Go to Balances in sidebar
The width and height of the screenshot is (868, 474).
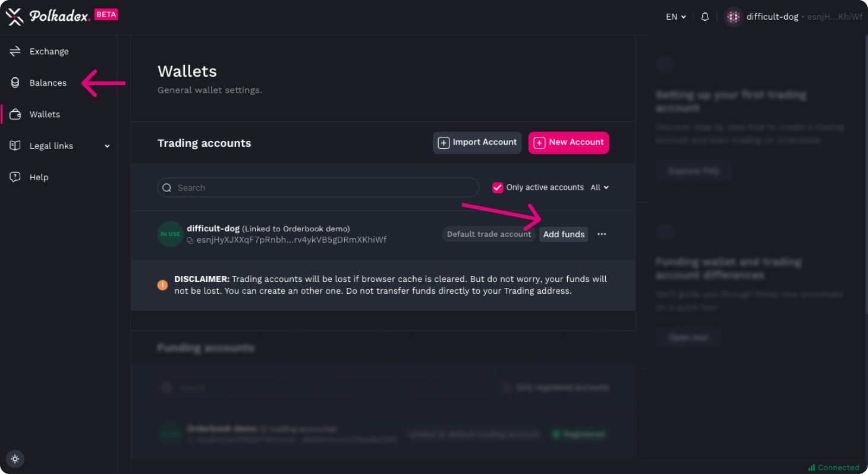tap(48, 83)
